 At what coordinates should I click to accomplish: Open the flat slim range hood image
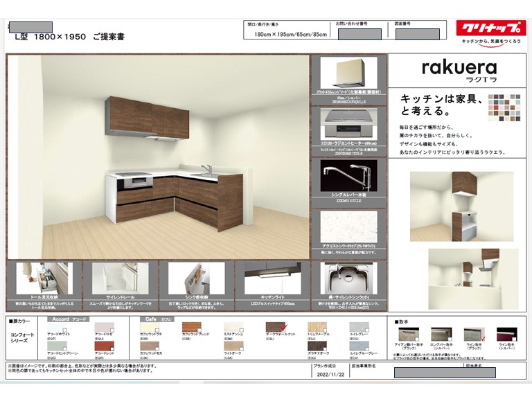pos(348,73)
